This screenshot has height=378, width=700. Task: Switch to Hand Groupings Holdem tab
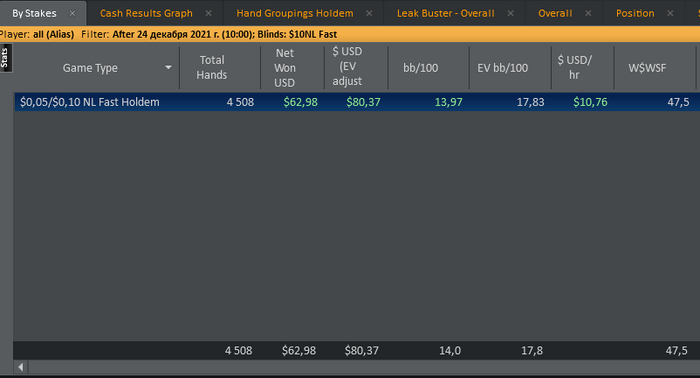click(x=295, y=13)
